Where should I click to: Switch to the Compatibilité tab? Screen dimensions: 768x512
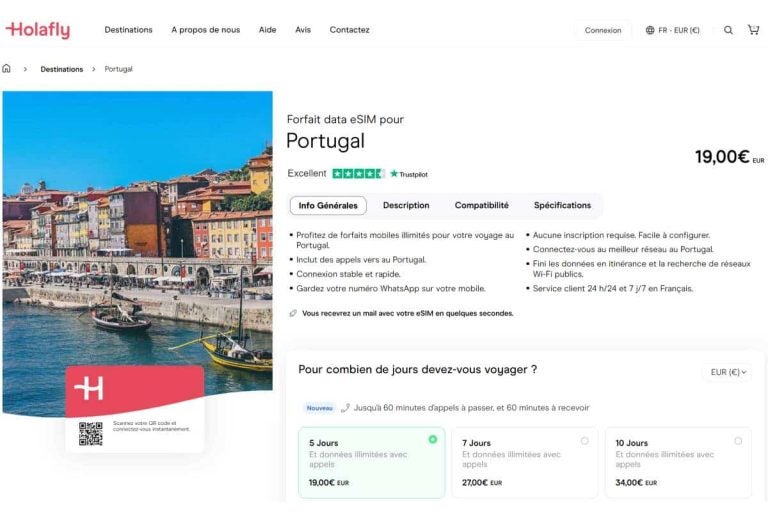coord(481,205)
